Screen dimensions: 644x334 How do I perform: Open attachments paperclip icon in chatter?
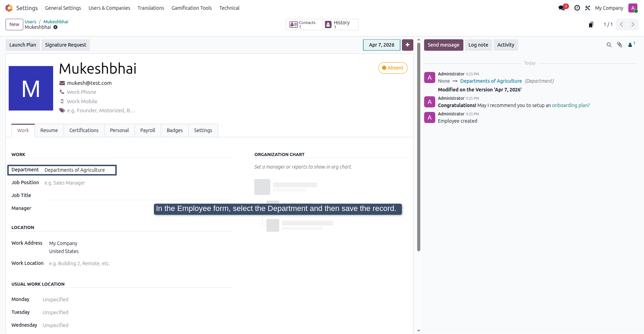620,45
